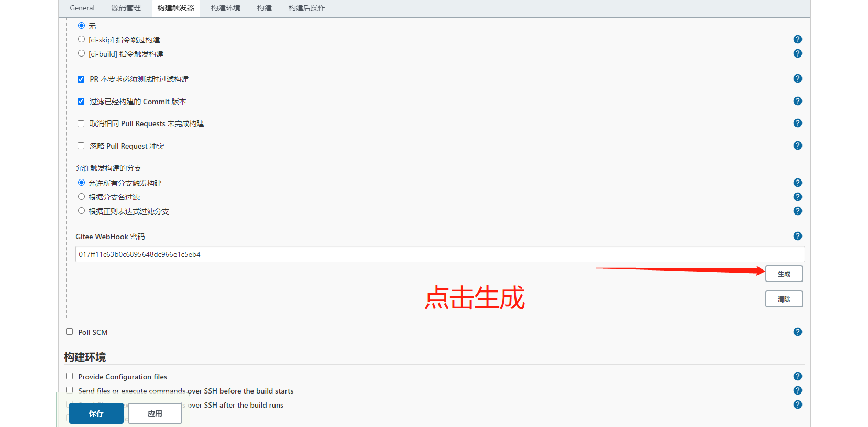Focus the Gitee WebHook 密码 input field
This screenshot has height=427, width=868.
point(440,254)
